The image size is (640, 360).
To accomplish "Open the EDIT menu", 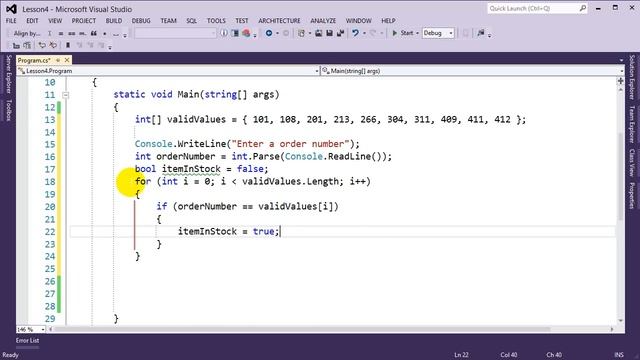I will point(32,20).
